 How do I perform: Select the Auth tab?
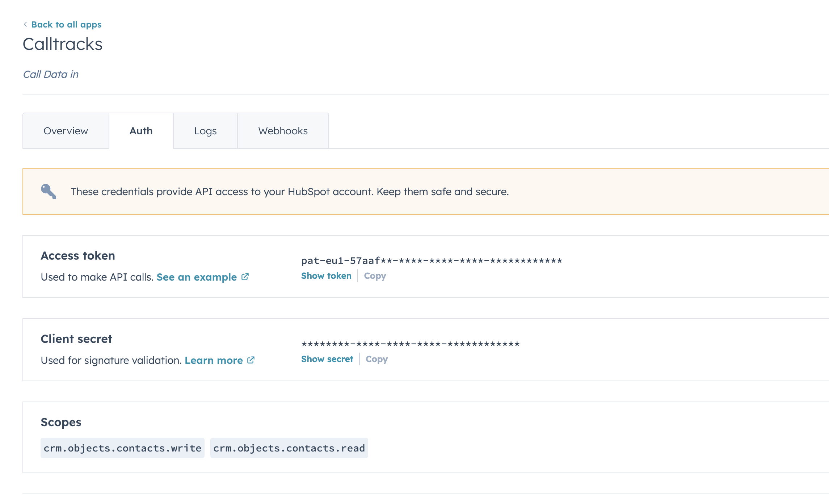tap(141, 131)
